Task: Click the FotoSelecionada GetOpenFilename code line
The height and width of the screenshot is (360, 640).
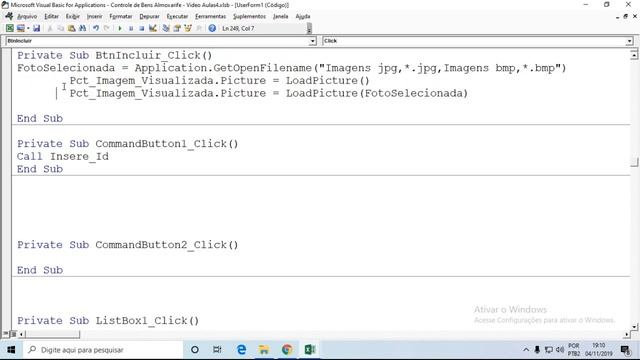Action: pos(291,68)
